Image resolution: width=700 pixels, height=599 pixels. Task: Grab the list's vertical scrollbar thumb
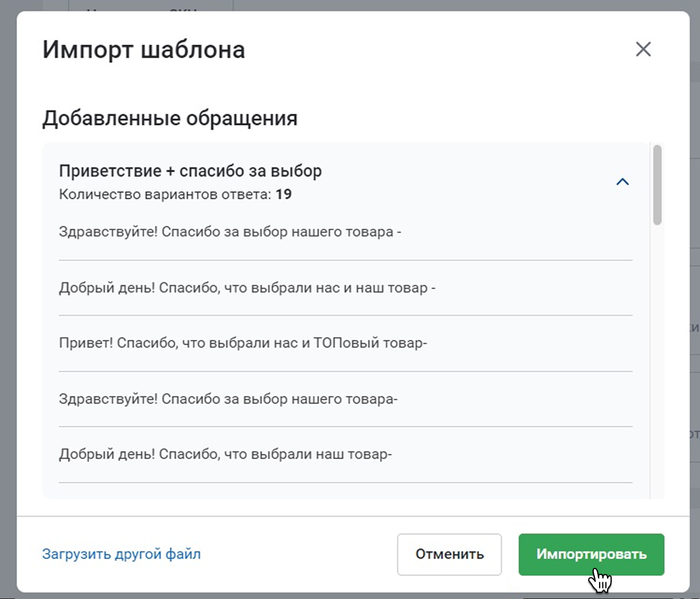(x=657, y=185)
